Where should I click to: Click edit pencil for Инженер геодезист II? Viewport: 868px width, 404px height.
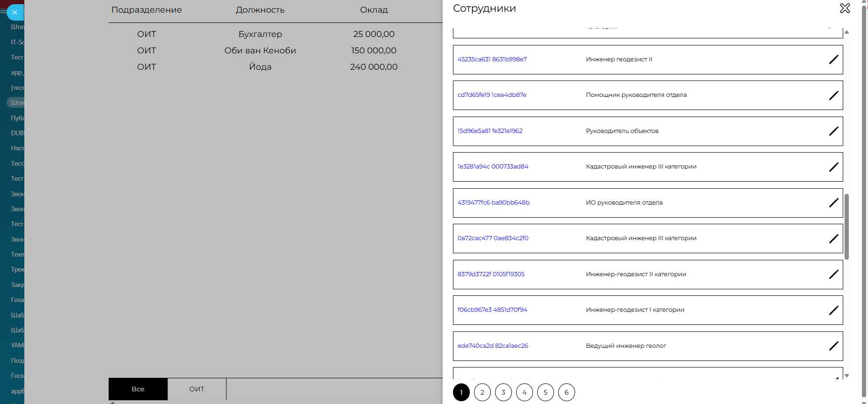[833, 59]
